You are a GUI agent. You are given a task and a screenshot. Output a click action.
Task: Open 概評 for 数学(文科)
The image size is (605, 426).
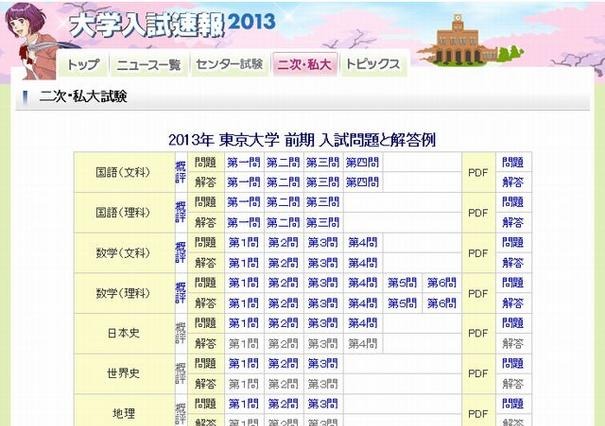point(180,253)
